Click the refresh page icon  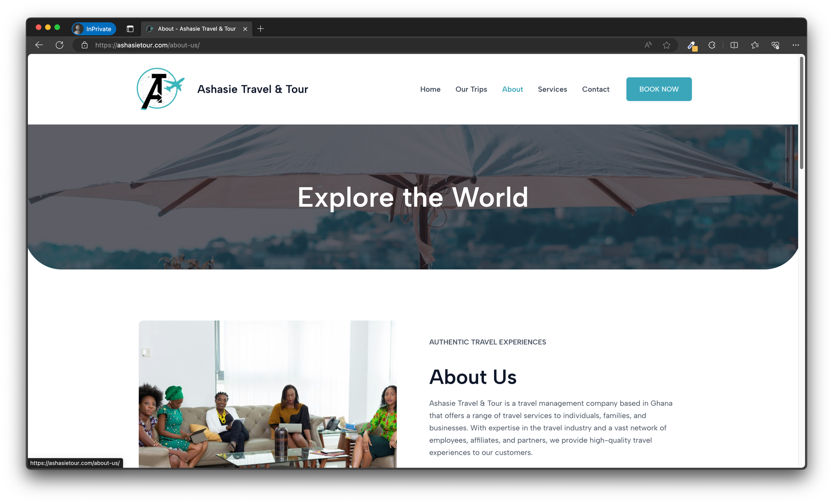60,45
